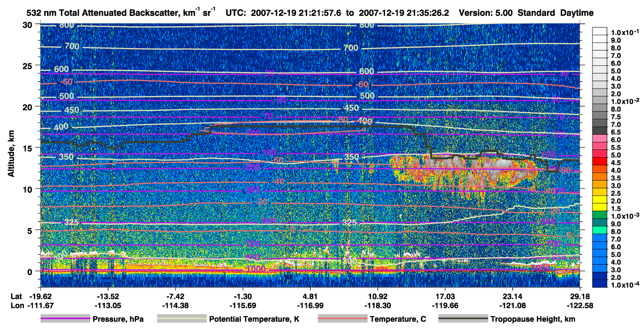Click the Potential Temperature legend line swatch
The image size is (644, 330).
pos(181,319)
